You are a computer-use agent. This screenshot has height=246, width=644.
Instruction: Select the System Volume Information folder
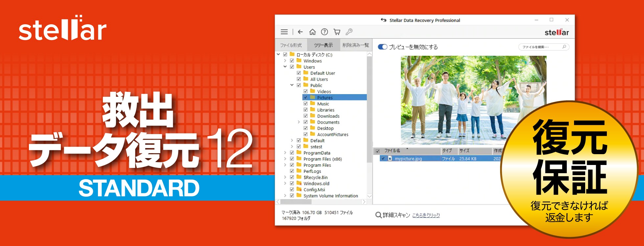pos(331,196)
